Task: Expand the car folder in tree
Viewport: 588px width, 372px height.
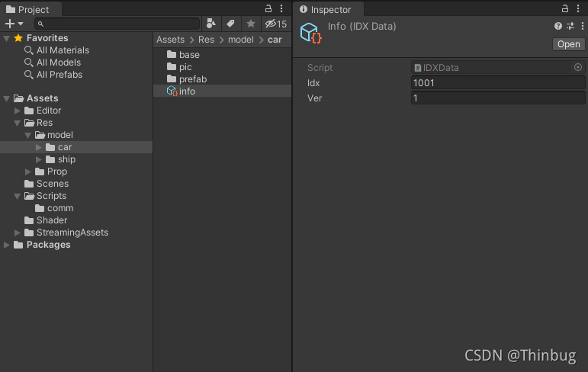Action: [x=38, y=147]
